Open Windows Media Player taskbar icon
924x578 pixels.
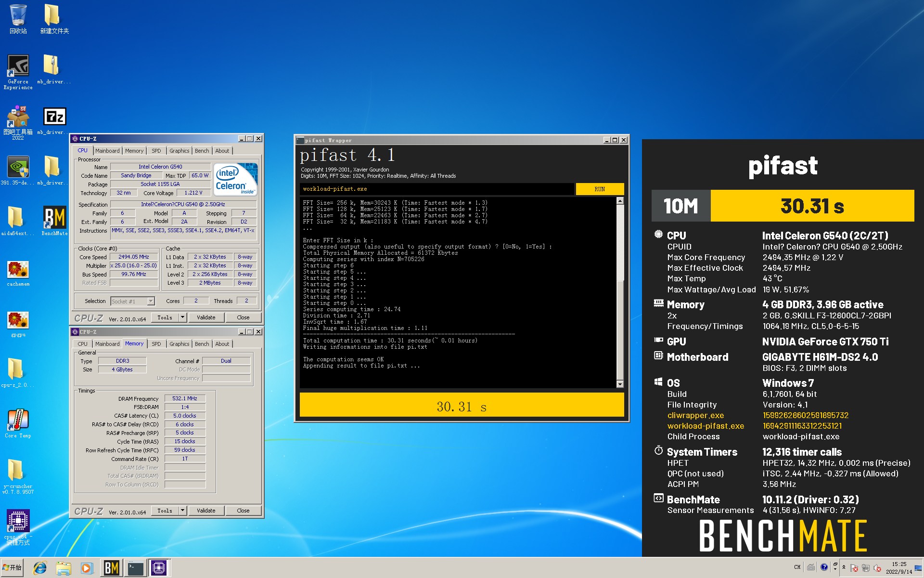pyautogui.click(x=87, y=568)
